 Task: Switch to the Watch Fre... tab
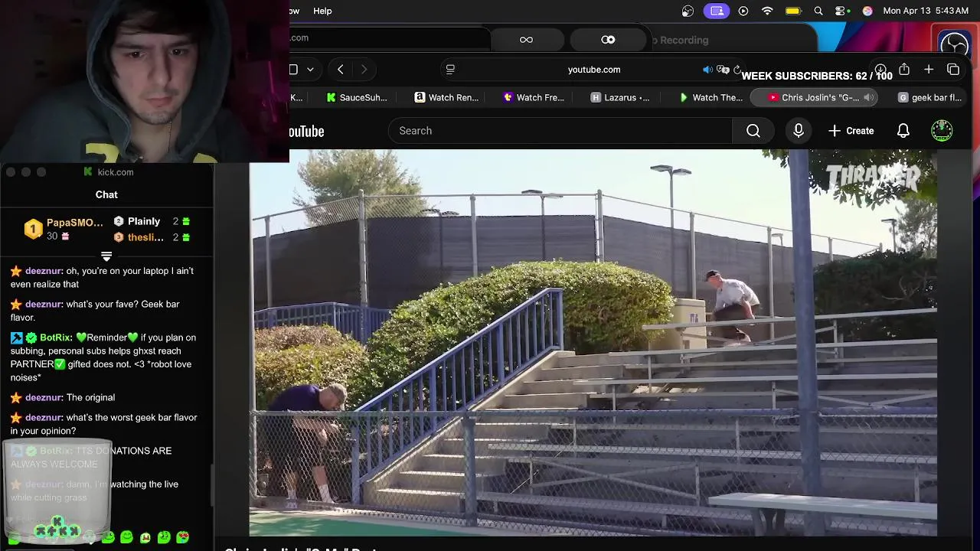coord(534,97)
